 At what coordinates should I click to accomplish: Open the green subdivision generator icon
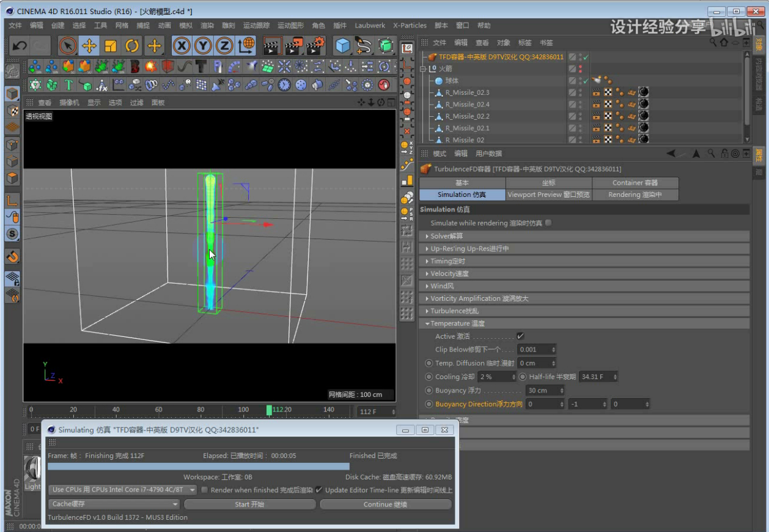pos(385,46)
